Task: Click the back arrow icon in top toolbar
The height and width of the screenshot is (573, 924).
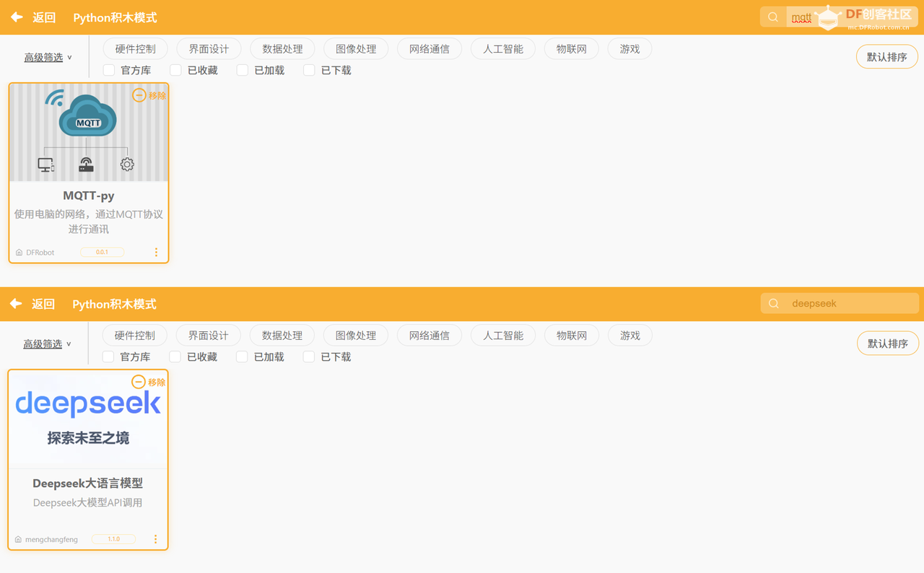Action: click(x=15, y=17)
